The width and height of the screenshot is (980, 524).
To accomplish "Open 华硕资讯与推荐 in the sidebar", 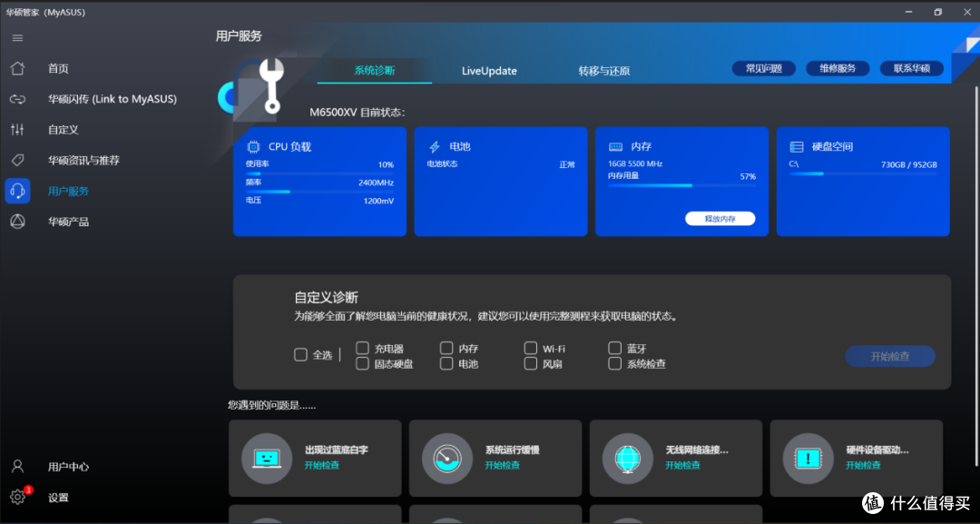I will pyautogui.click(x=83, y=160).
